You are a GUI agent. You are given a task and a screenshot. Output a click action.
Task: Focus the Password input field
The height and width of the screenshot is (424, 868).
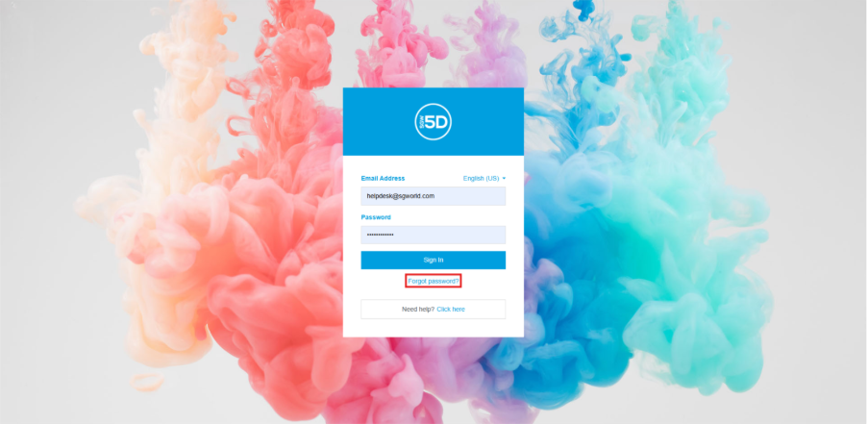(x=433, y=235)
